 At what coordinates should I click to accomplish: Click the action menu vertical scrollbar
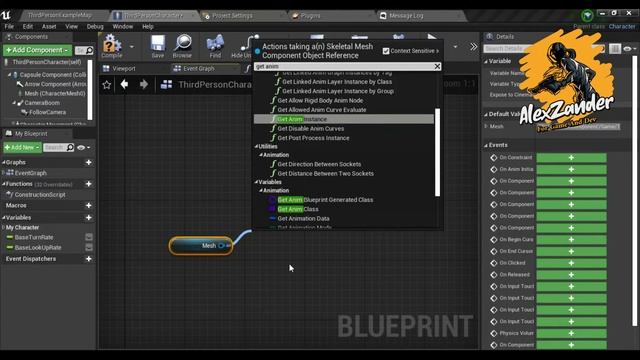(438, 152)
